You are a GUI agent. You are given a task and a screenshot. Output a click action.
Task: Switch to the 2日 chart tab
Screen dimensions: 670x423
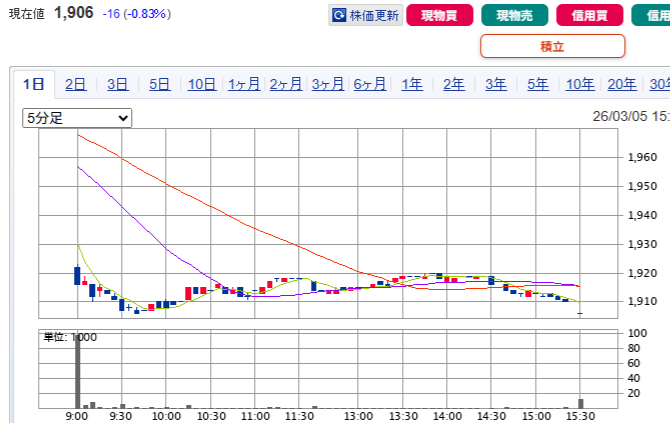pyautogui.click(x=75, y=84)
